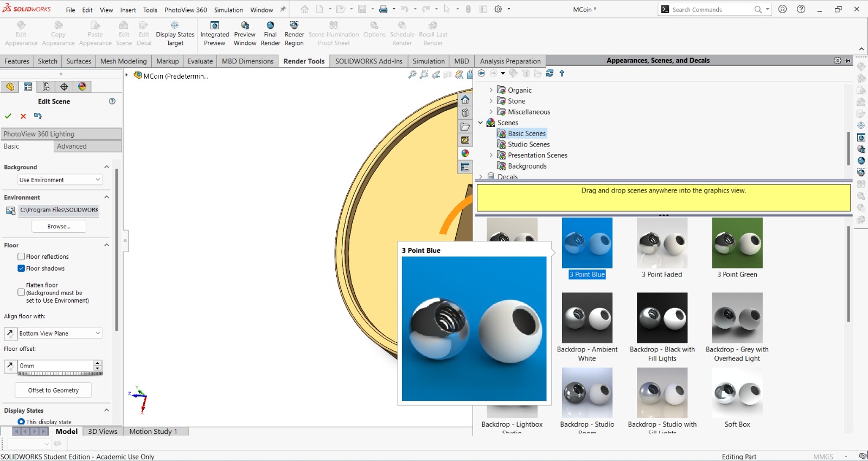This screenshot has width=868, height=461.
Task: Open the Motion Study 1 tab
Action: click(x=154, y=432)
